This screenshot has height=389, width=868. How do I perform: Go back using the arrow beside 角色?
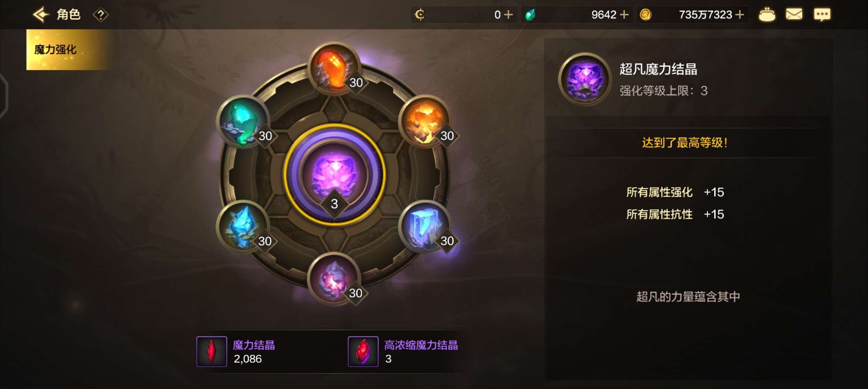[41, 15]
